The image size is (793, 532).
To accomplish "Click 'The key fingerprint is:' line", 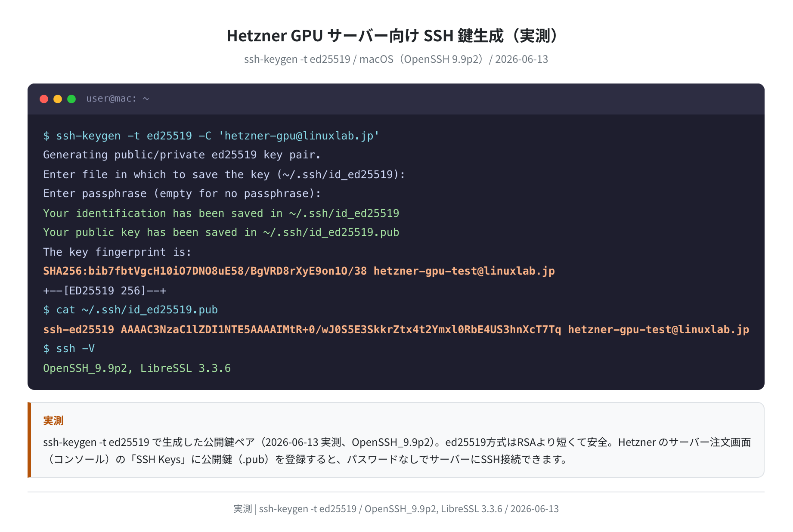I will [x=117, y=252].
